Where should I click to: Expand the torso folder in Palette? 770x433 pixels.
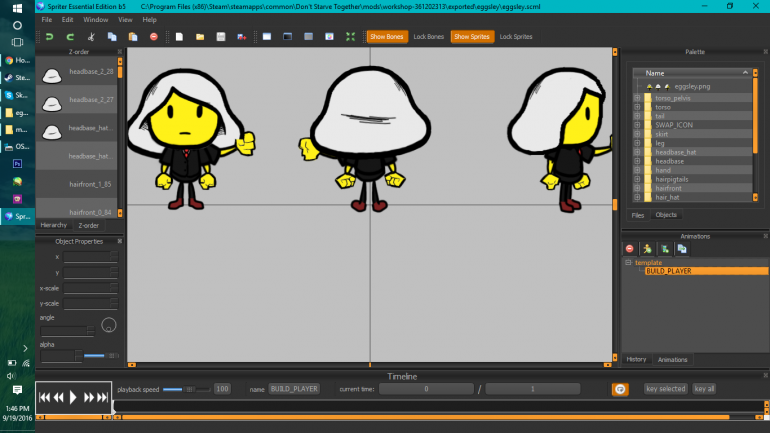[x=637, y=107]
